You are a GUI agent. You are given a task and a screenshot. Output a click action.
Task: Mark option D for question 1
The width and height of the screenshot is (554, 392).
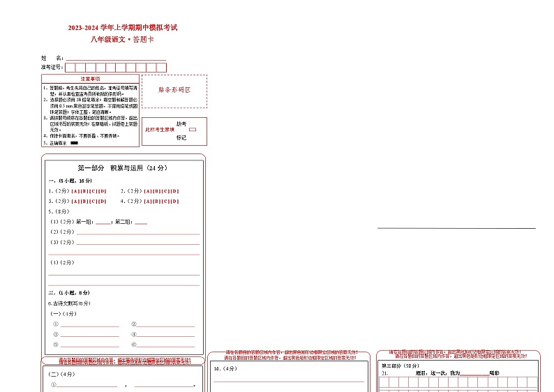click(102, 191)
